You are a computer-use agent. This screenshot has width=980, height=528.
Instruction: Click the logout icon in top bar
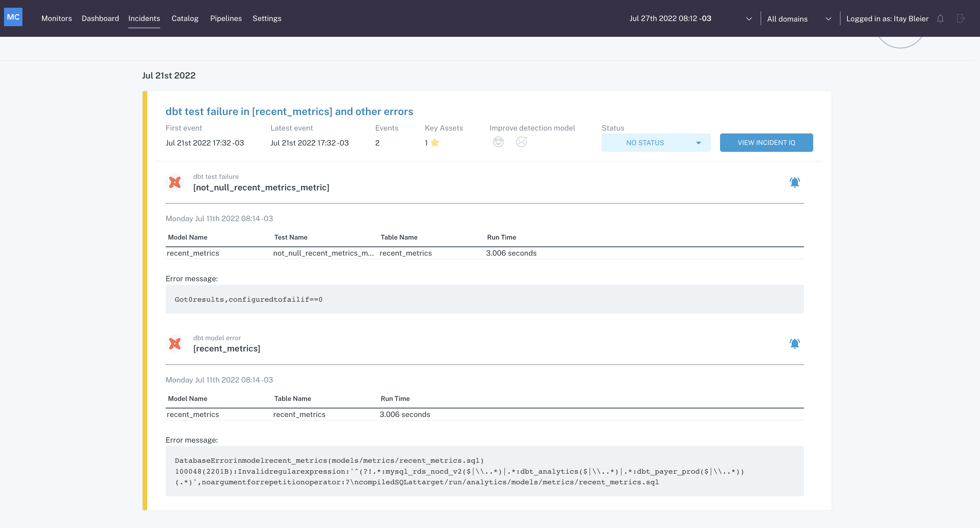[x=960, y=19]
